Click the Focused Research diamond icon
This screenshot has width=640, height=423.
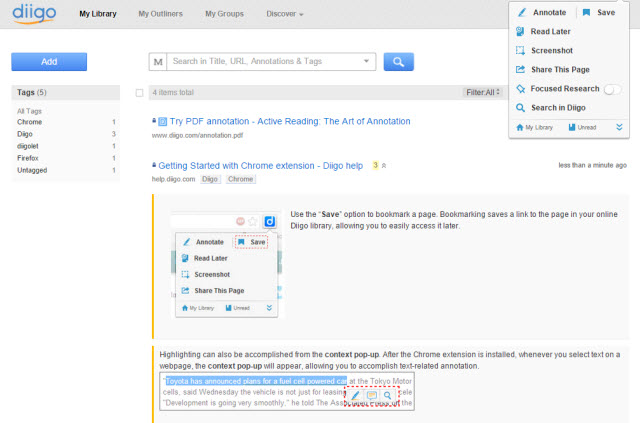(520, 89)
